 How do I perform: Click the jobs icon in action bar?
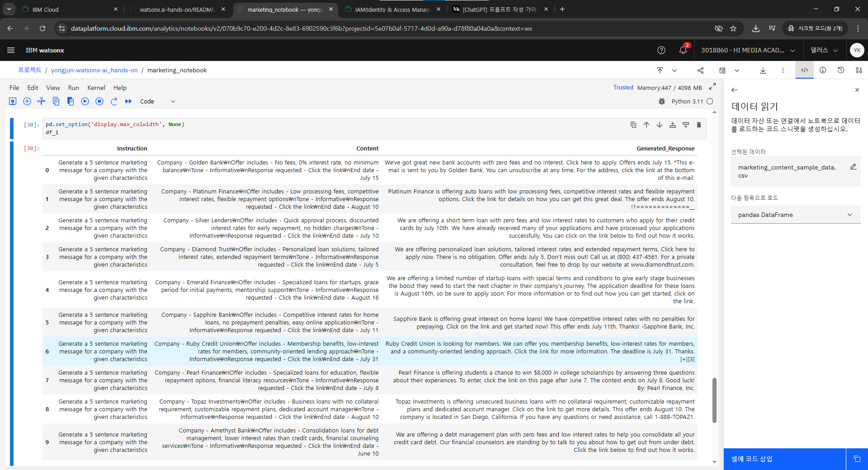tap(722, 70)
